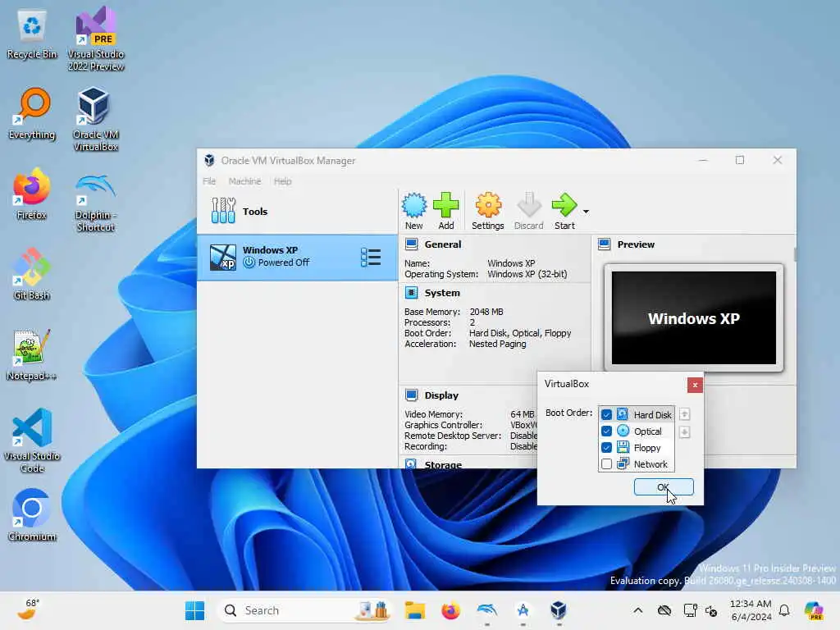Open the Windows XP machine menu list icon
The image size is (840, 630).
(x=371, y=257)
